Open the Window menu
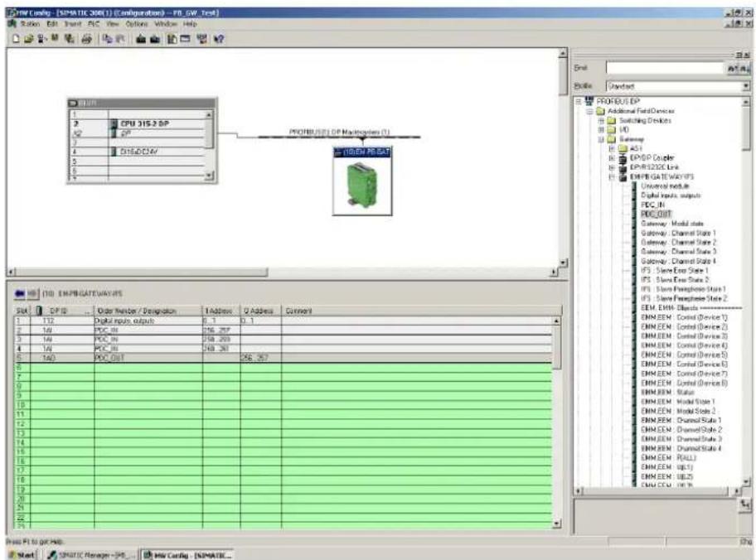Screen dimensions: 756x560 click(x=166, y=24)
